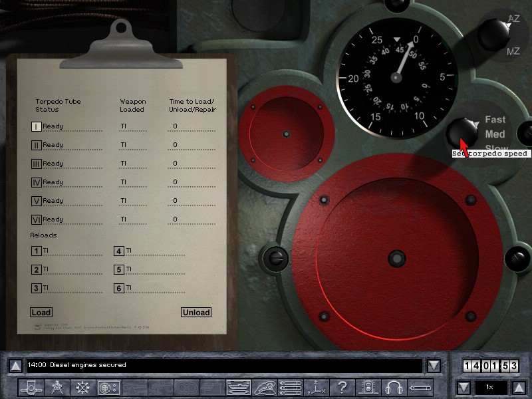
Task: Click the large red torpedo fire dial
Action: tap(396, 256)
